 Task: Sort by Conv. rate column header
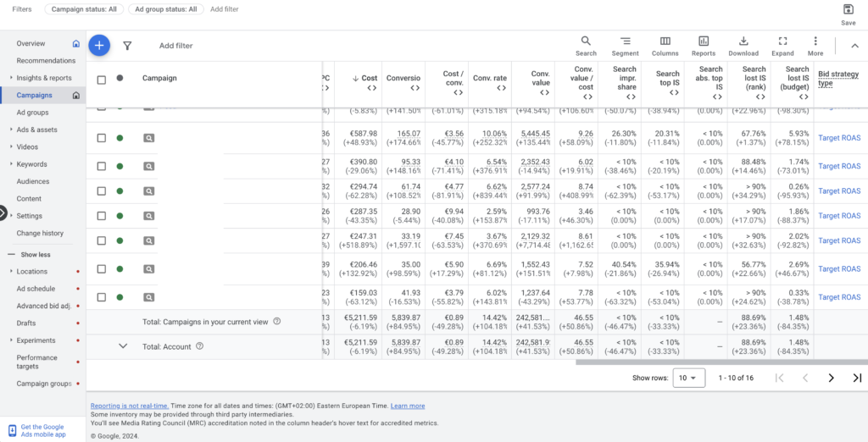489,79
